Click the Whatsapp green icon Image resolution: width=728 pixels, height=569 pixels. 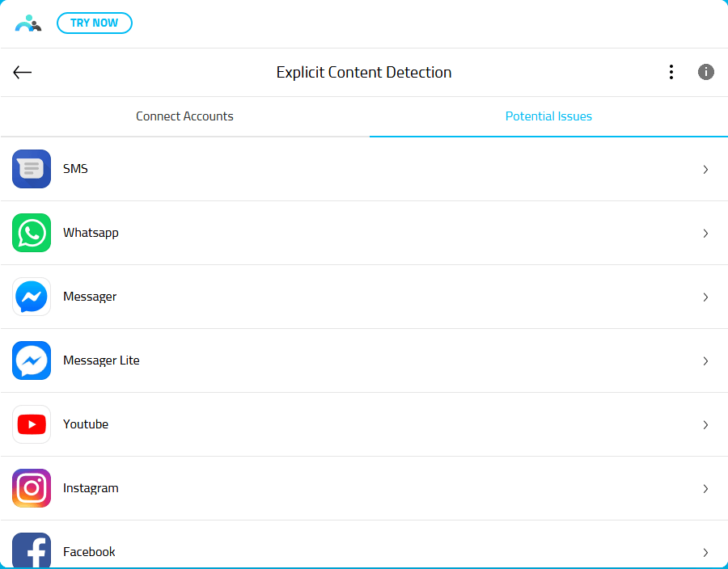point(32,233)
